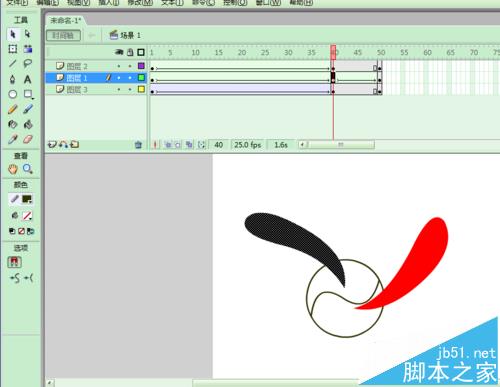Select the Selection (arrow) tool
Image resolution: width=500 pixels, height=387 pixels.
tap(13, 34)
